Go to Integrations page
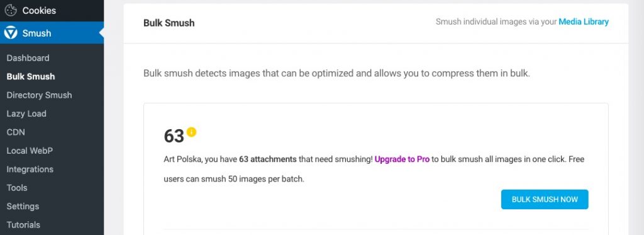Image resolution: width=644 pixels, height=235 pixels. [x=30, y=169]
